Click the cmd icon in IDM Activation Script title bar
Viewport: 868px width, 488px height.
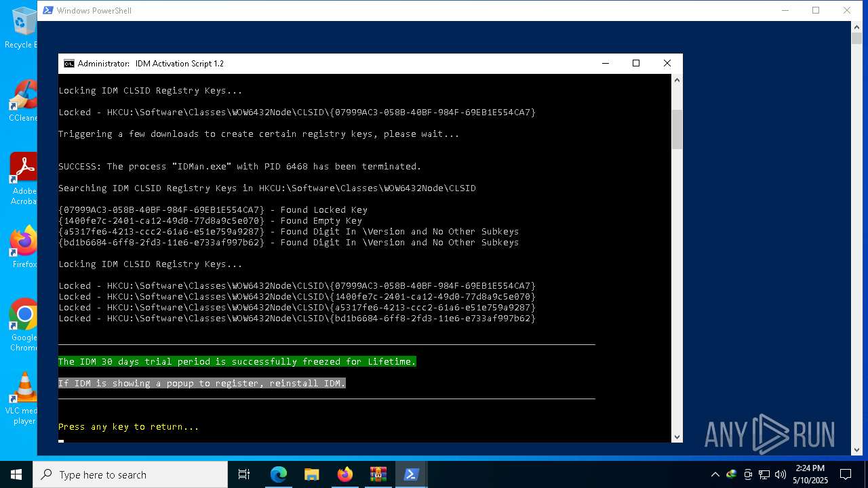(x=69, y=64)
